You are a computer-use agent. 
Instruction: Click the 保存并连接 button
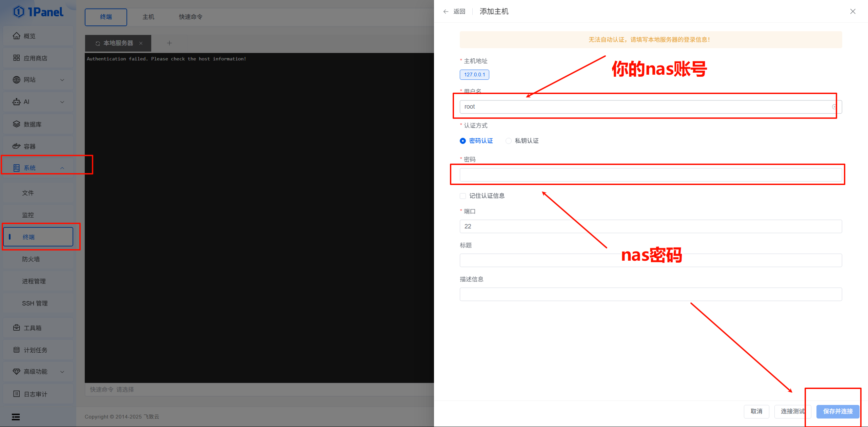coord(838,411)
